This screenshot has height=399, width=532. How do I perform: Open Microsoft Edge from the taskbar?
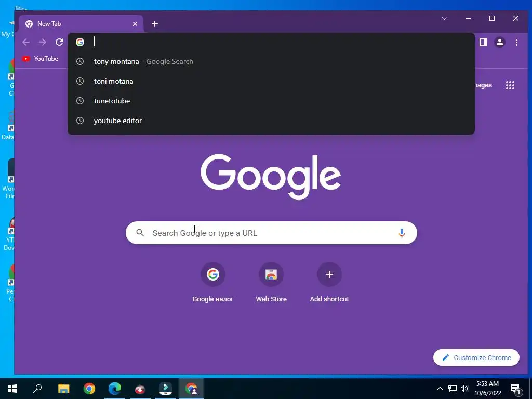[x=115, y=389]
